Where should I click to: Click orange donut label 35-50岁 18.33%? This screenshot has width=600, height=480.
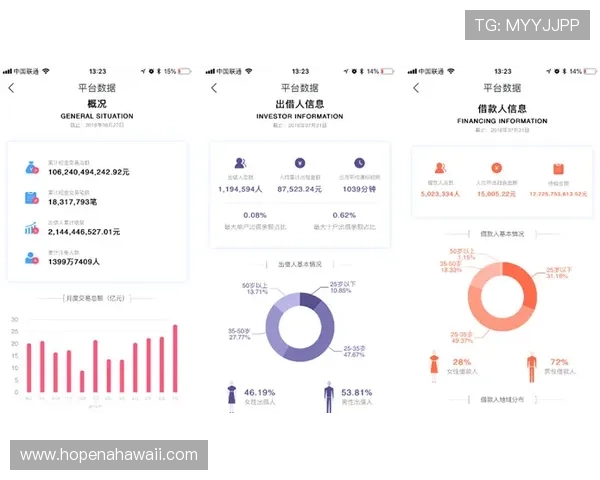point(451,267)
